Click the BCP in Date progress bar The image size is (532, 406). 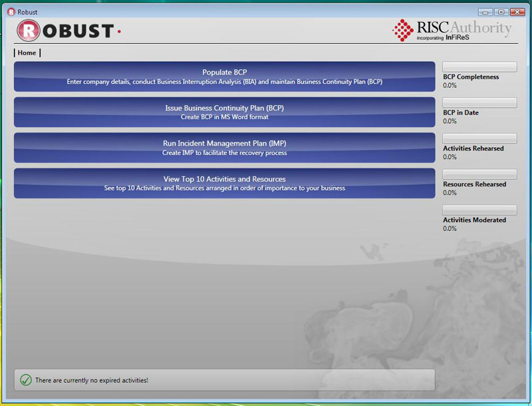pyautogui.click(x=479, y=102)
